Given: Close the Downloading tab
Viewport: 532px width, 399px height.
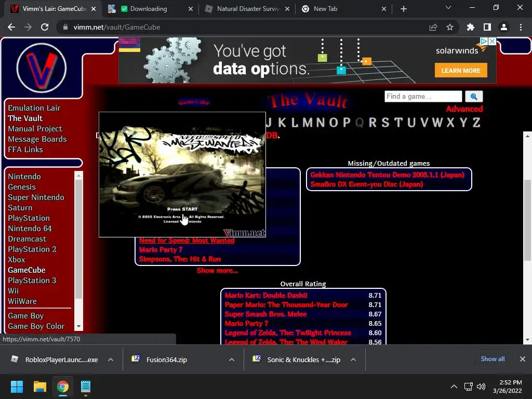Looking at the screenshot, I should [x=191, y=9].
